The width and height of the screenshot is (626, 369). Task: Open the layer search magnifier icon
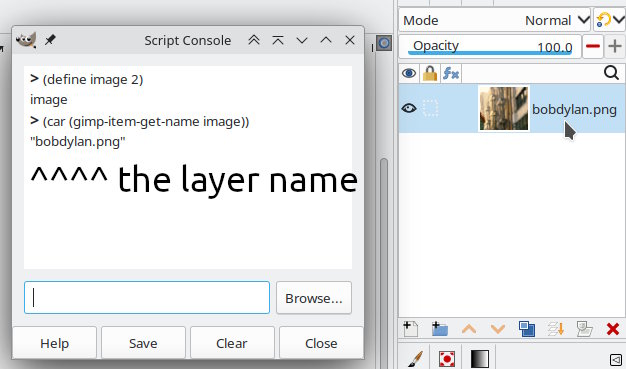(x=611, y=73)
